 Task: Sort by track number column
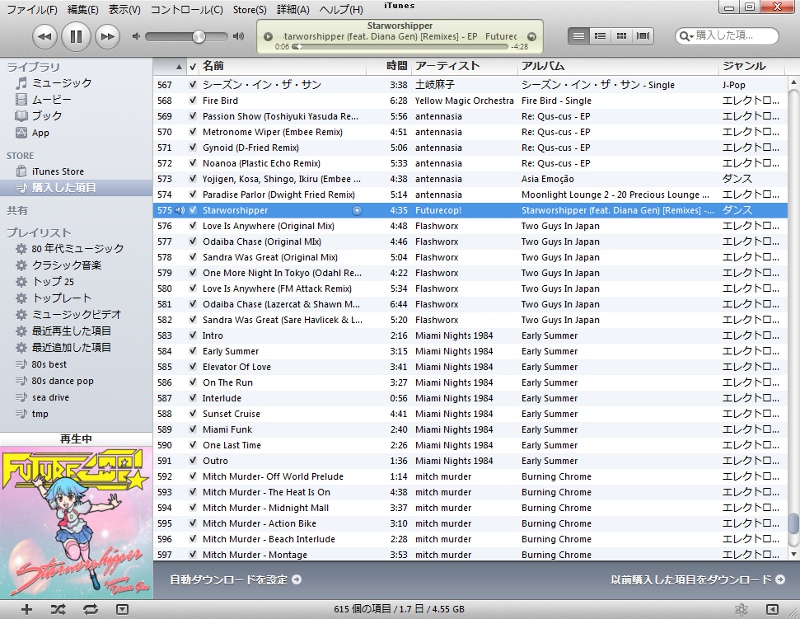pyautogui.click(x=169, y=66)
